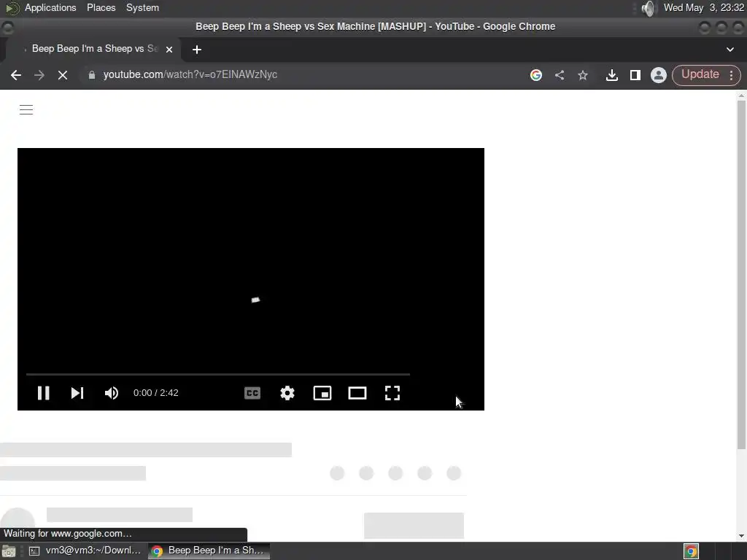
Task: Switch to vm3 terminal taskbar window
Action: (x=85, y=551)
